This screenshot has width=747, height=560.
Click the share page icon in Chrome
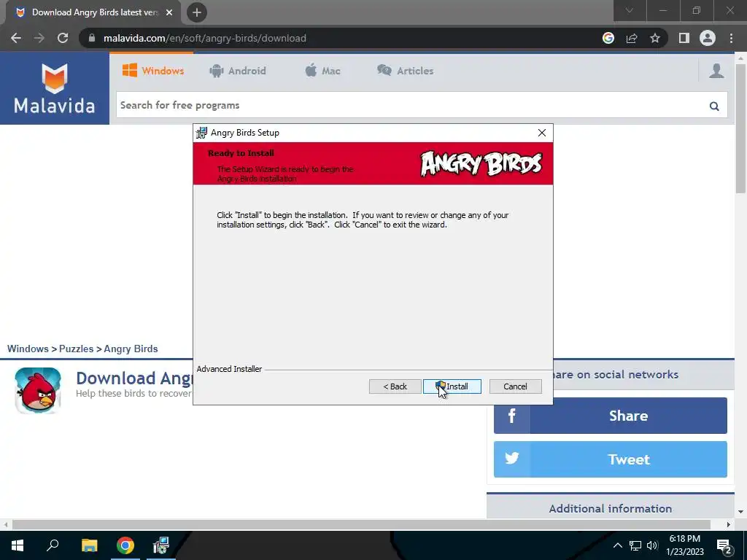(x=632, y=38)
